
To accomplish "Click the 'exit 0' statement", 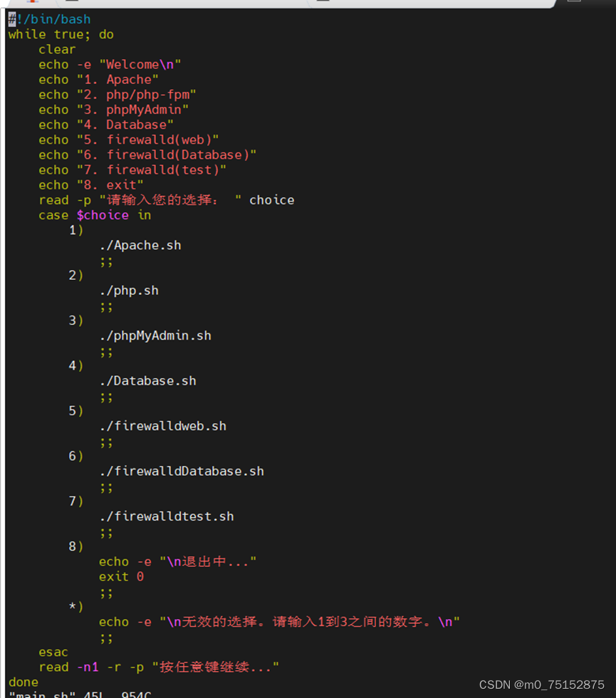I will 121,576.
